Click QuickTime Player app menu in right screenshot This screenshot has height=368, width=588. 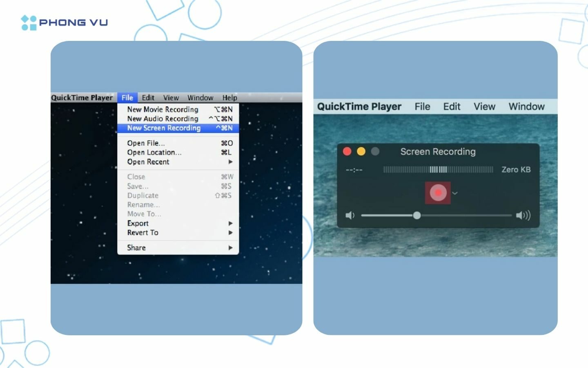click(359, 107)
